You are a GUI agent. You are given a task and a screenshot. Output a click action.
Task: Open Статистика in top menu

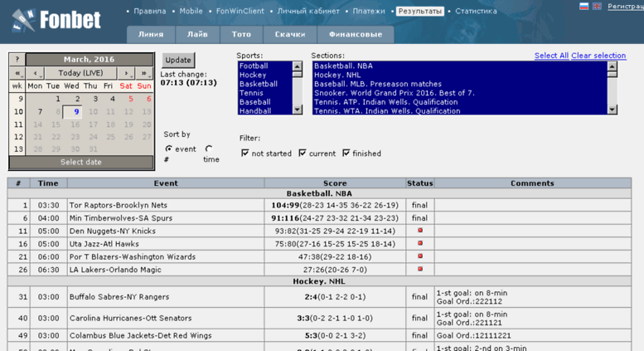tap(476, 11)
